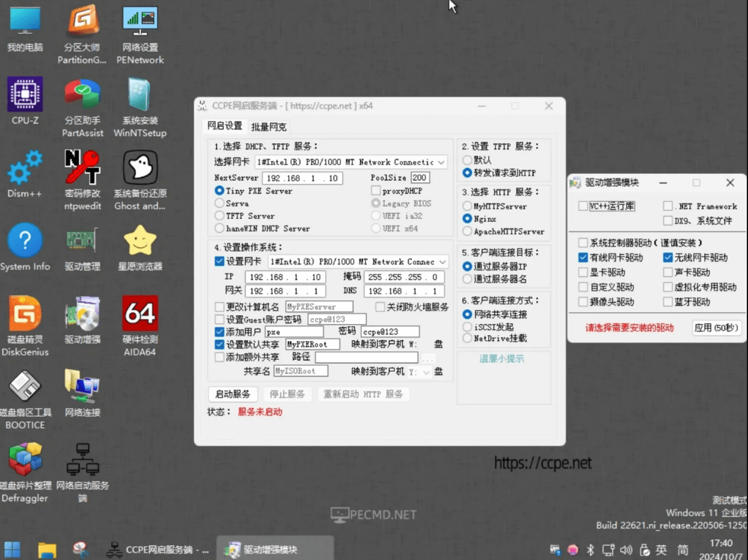748x560 pixels.
Task: Click the 启动服务 button
Action: pos(233,395)
